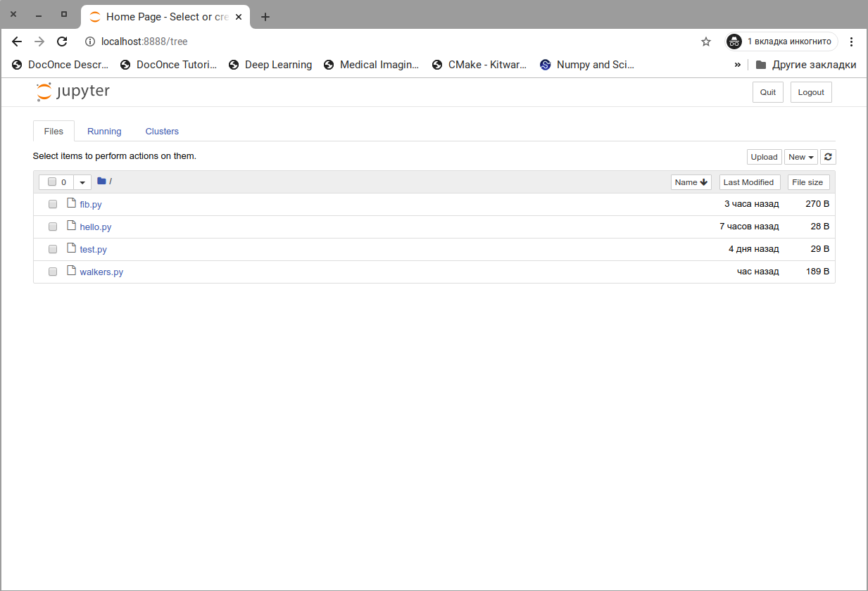Tick the checkbox next to fib.py
The width and height of the screenshot is (868, 591).
(x=53, y=204)
